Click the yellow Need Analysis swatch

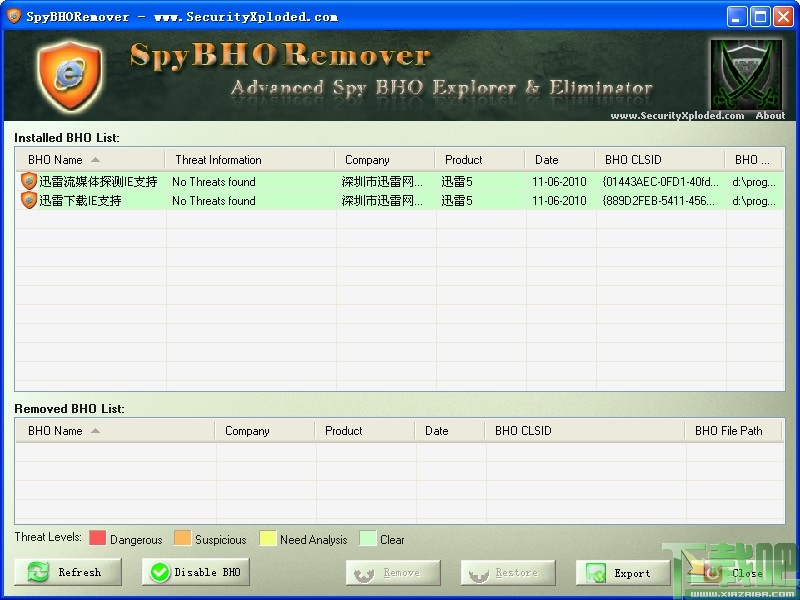point(267,538)
